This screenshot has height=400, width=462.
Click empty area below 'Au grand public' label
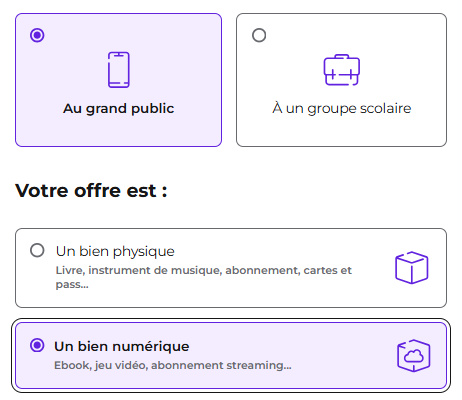[x=118, y=131]
